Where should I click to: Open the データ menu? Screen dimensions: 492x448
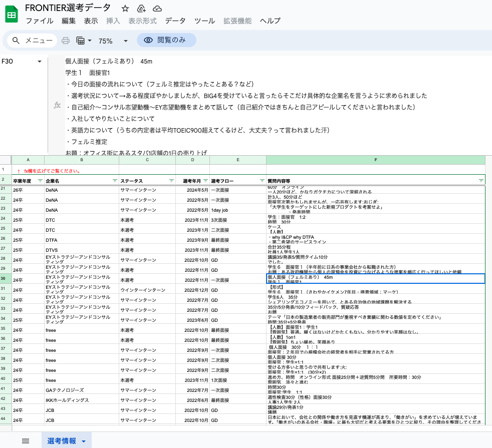175,21
